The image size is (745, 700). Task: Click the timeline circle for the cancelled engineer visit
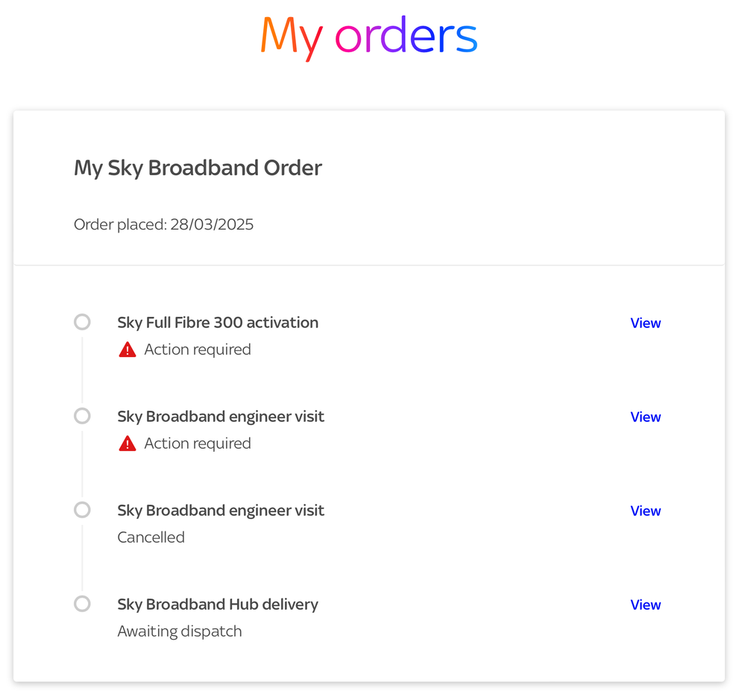tap(82, 510)
